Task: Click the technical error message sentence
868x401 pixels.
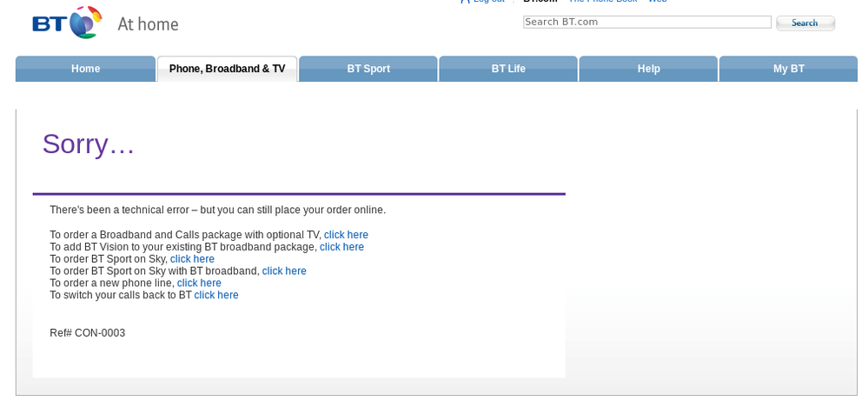Action: click(x=217, y=210)
